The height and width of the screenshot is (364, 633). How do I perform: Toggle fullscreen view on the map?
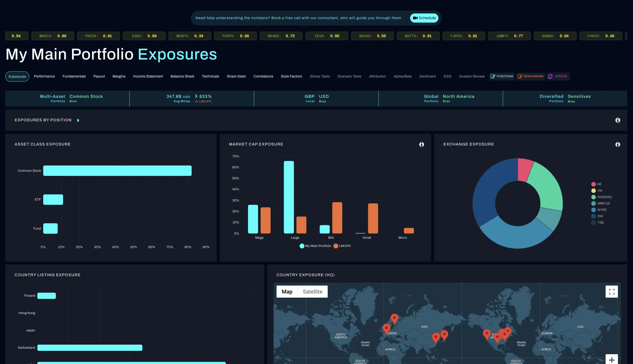click(612, 291)
